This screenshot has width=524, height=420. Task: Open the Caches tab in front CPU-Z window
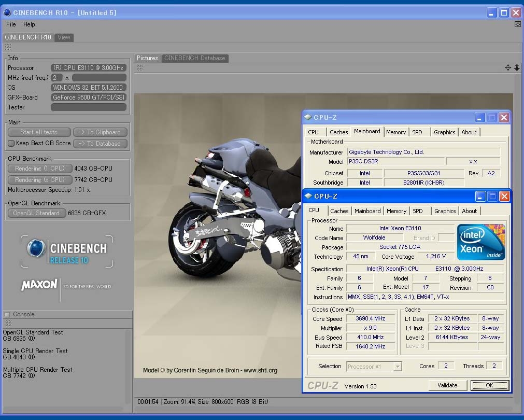(339, 211)
